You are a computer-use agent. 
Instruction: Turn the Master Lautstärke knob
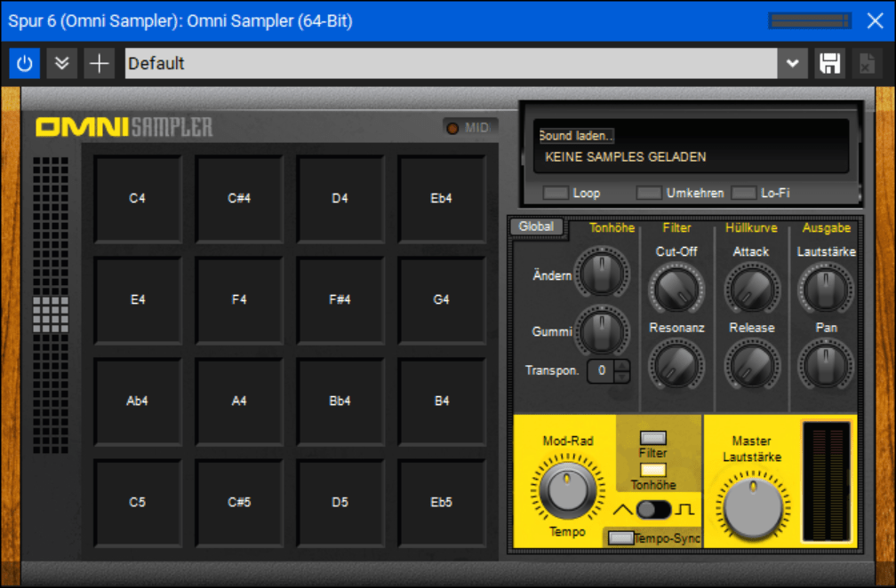tap(751, 506)
